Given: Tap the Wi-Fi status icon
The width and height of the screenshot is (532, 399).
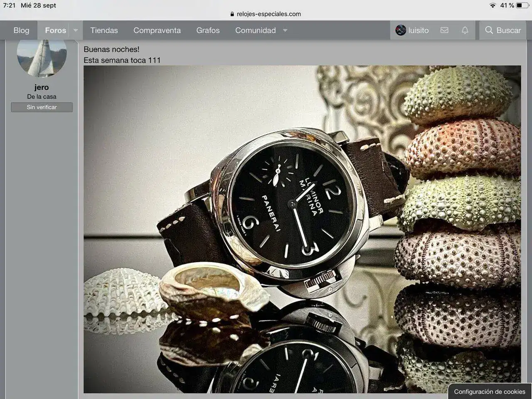Looking at the screenshot, I should tap(493, 5).
